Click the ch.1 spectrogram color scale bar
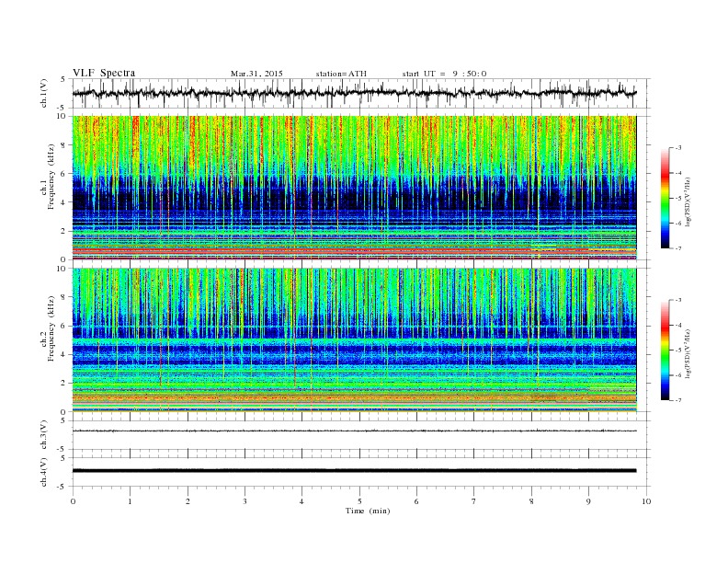The image size is (728, 563). click(665, 199)
